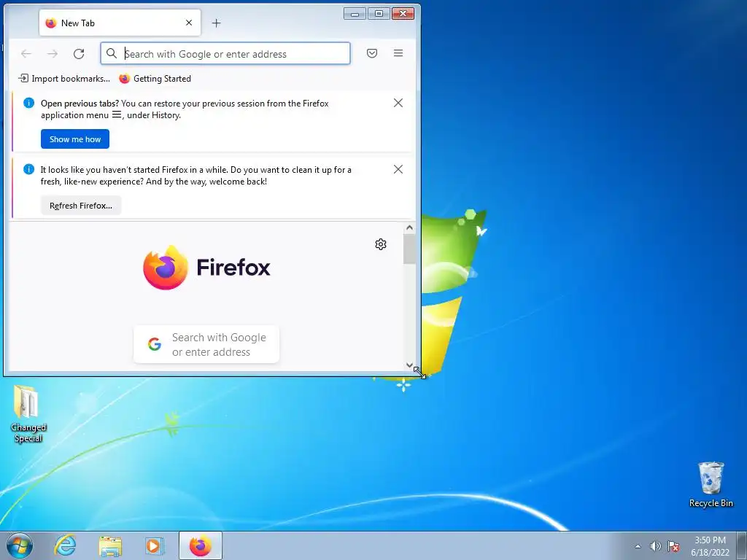This screenshot has width=747, height=560.
Task: Select the New Tab tab
Action: [120, 23]
